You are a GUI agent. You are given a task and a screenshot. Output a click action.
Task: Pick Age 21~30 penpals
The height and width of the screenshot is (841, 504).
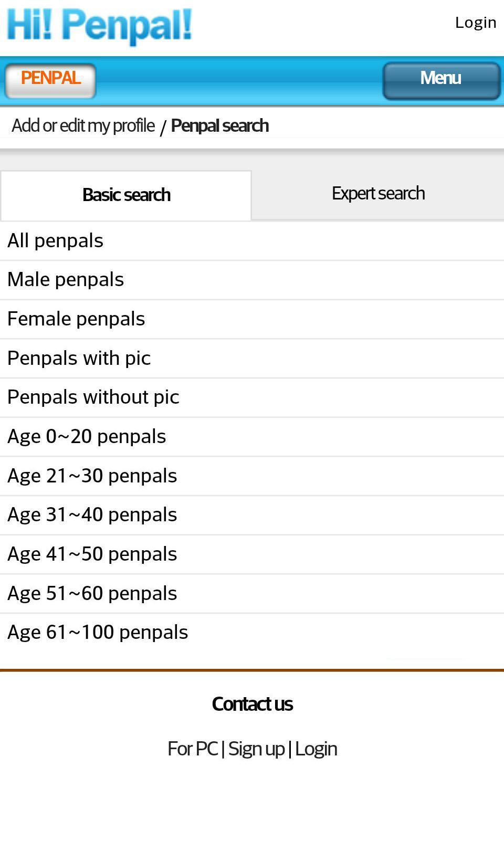(x=92, y=476)
